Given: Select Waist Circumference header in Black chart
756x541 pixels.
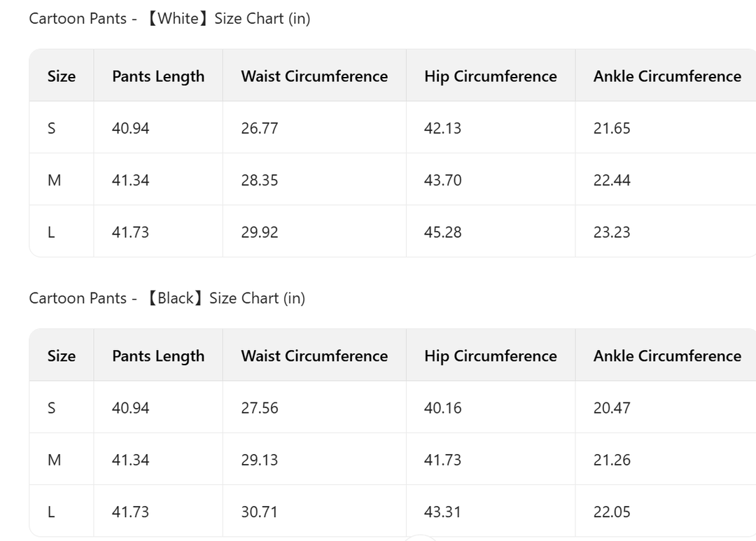Looking at the screenshot, I should (x=314, y=356).
